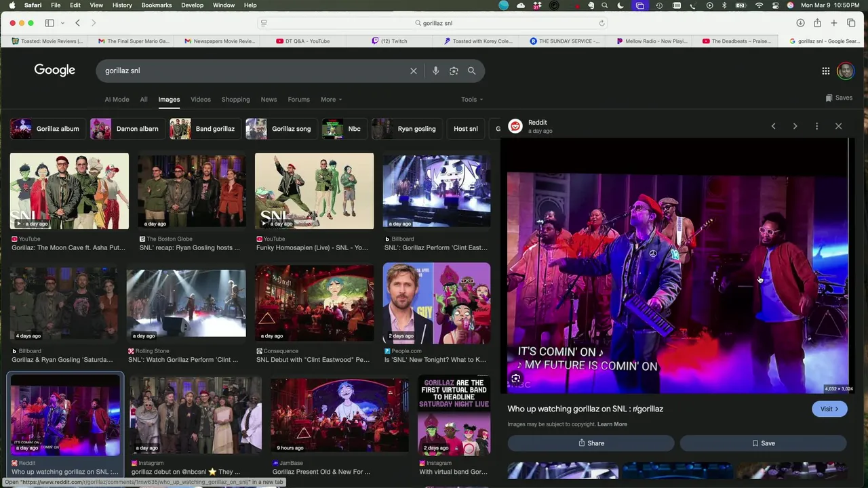Reload the page in Safari address bar
The height and width of the screenshot is (488, 868).
pos(601,23)
